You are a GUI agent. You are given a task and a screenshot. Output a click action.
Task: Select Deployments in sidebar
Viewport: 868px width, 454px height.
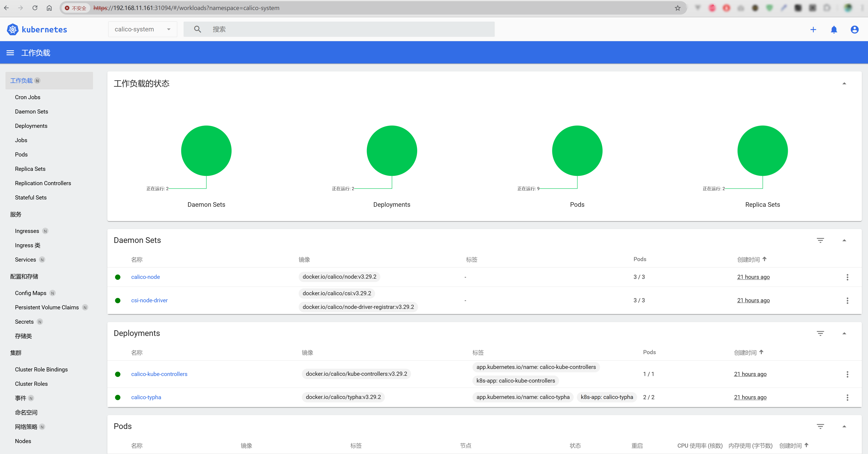[31, 126]
